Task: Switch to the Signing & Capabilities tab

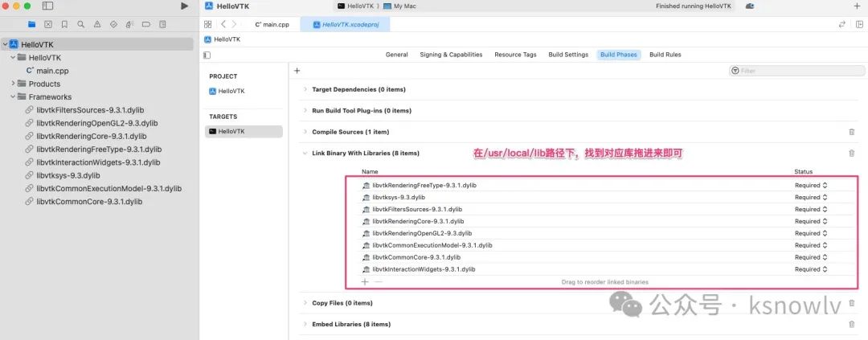Action: [x=451, y=55]
